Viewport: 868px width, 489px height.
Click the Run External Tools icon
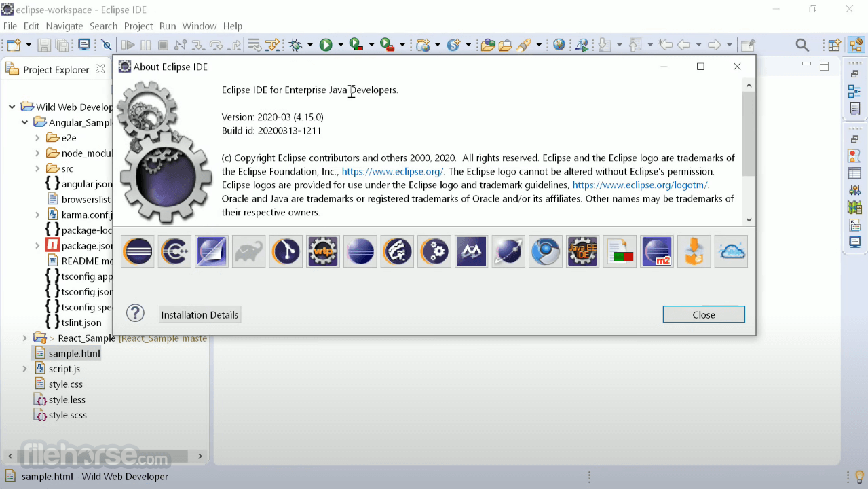tap(387, 45)
